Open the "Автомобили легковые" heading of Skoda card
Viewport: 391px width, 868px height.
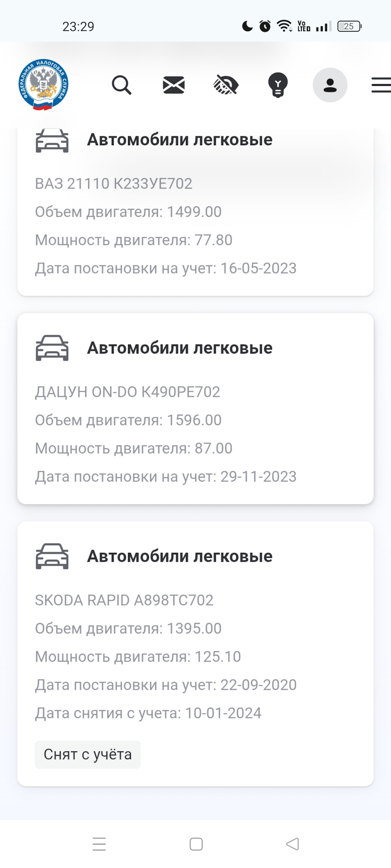(180, 557)
